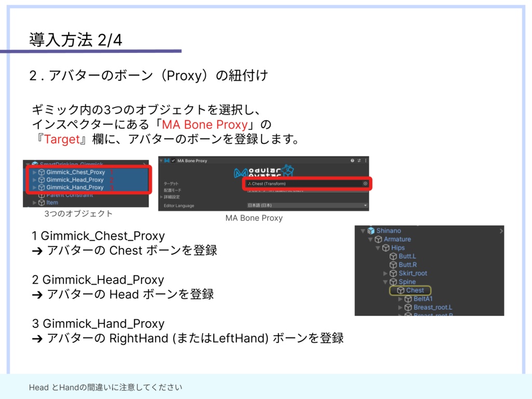
Task: Open the Editor Language dropdown
Action: pos(307,205)
